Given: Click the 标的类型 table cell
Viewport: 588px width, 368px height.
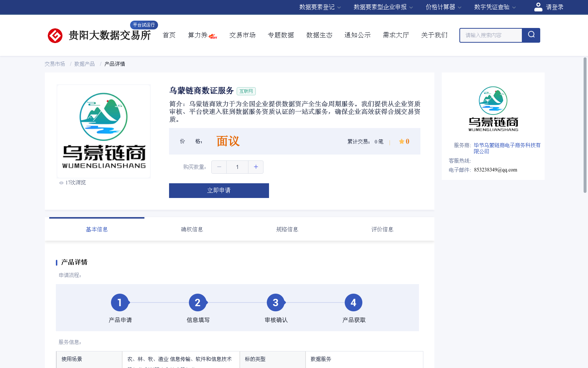Looking at the screenshot, I should tap(273, 360).
